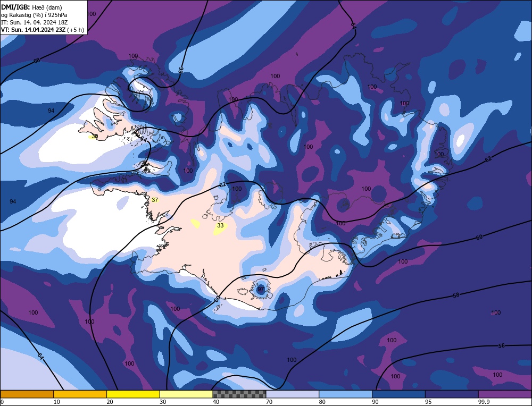532x406 pixels.
Task: Click the humidity value 37 near west coast
Action: [155, 200]
